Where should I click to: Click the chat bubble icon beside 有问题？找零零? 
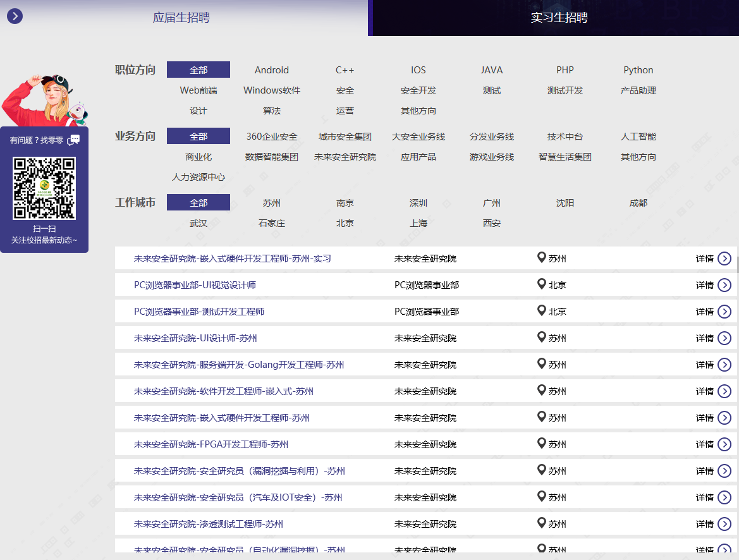point(75,140)
